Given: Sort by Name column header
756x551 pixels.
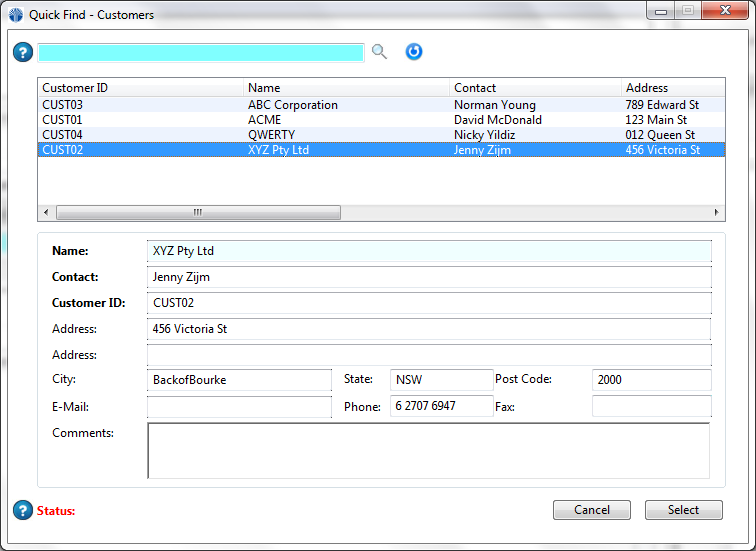Looking at the screenshot, I should point(346,88).
